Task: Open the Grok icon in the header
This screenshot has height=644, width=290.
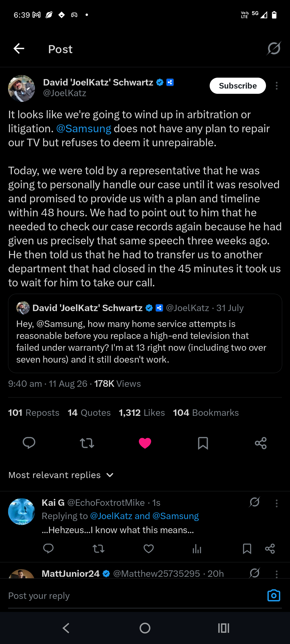Action: [274, 48]
